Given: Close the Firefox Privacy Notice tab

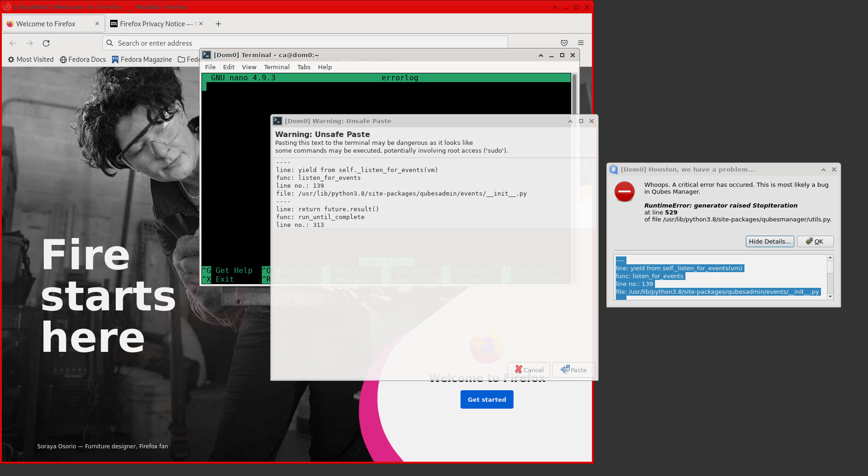Looking at the screenshot, I should (201, 24).
